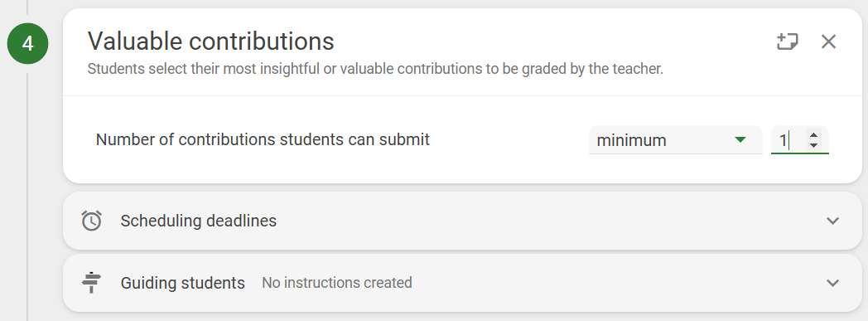The image size is (868, 321).
Task: Click the Scheduling deadlines label
Action: (x=198, y=221)
